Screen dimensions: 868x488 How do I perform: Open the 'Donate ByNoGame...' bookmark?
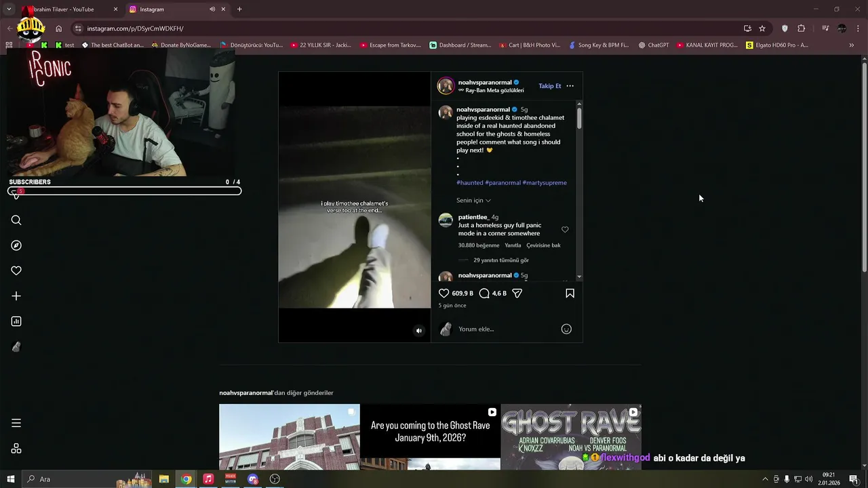(181, 45)
